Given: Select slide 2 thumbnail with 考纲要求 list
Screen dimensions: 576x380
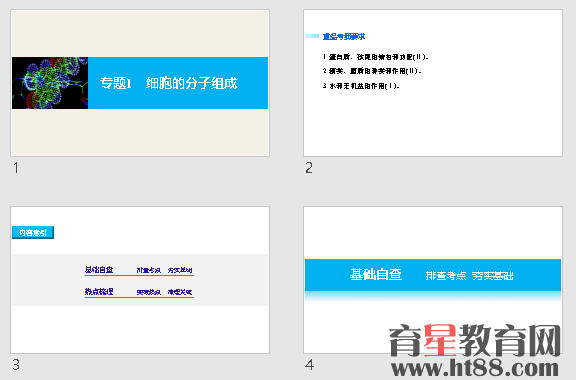Looking at the screenshot, I should point(433,83).
